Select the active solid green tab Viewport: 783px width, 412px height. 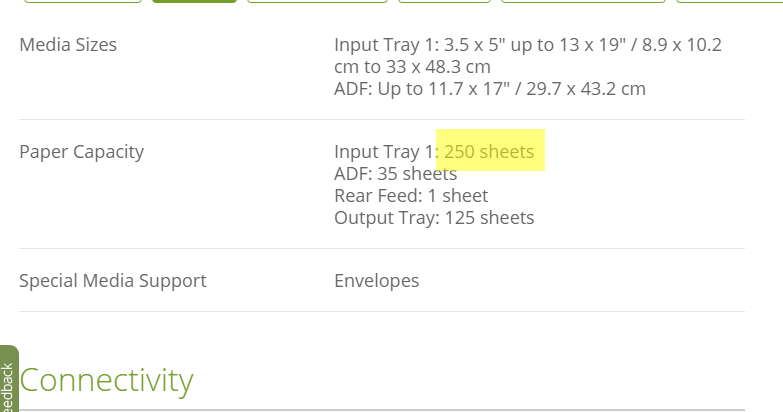click(x=194, y=1)
